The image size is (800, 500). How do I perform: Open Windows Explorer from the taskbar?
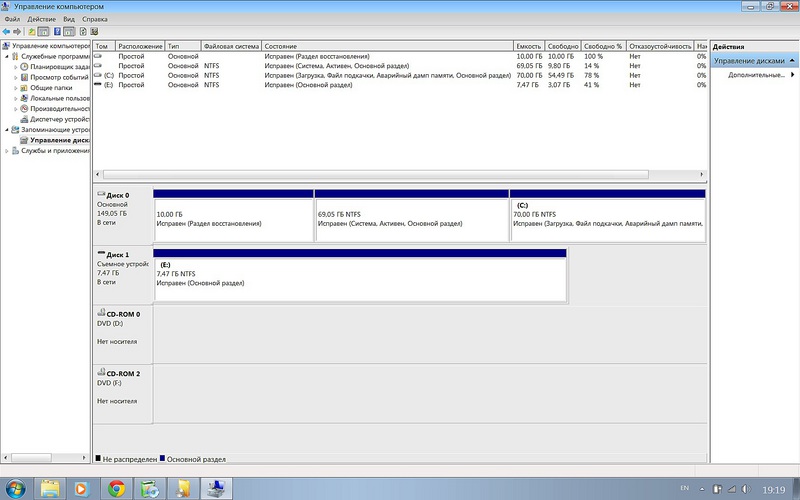50,488
